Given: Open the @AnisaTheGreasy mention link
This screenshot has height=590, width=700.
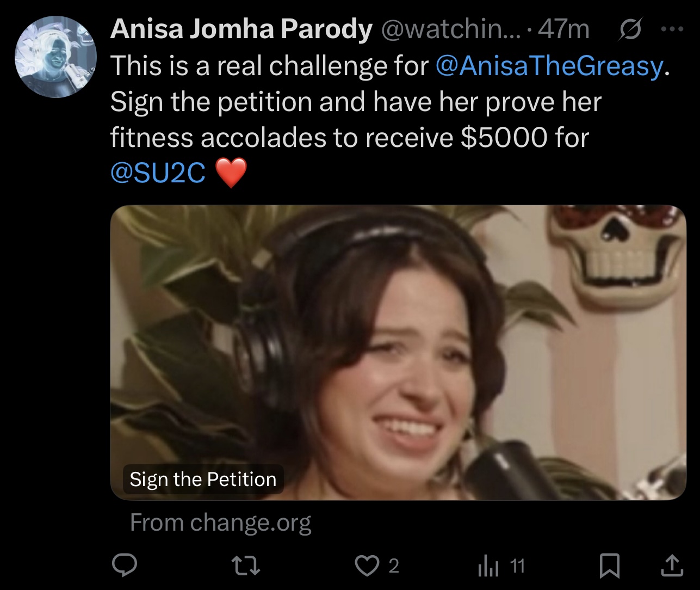Looking at the screenshot, I should [x=549, y=66].
